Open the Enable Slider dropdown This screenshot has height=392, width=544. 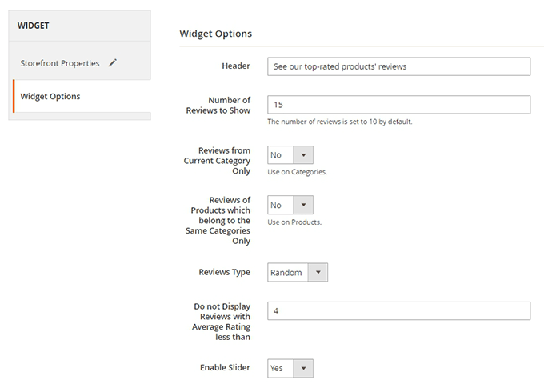tap(290, 369)
